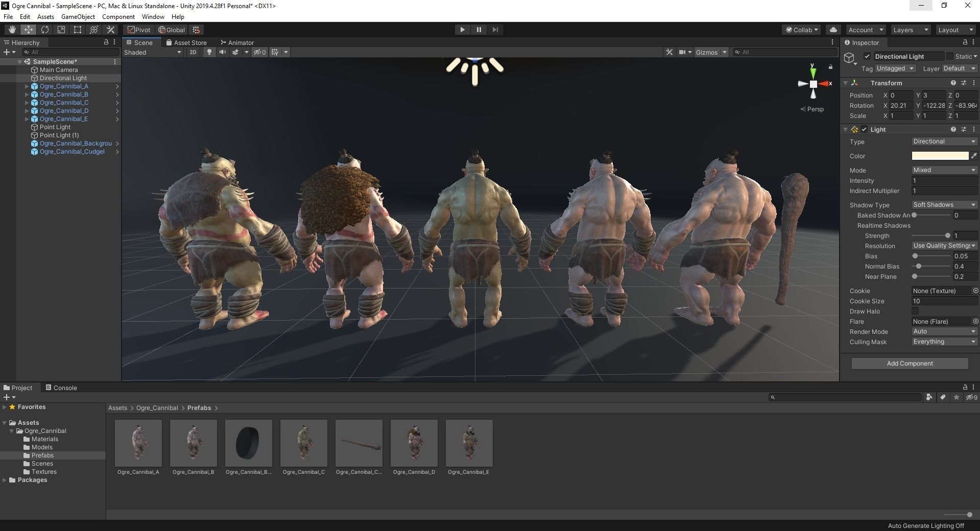The width and height of the screenshot is (980, 531).
Task: Open the Render Mode dropdown
Action: coord(944,331)
